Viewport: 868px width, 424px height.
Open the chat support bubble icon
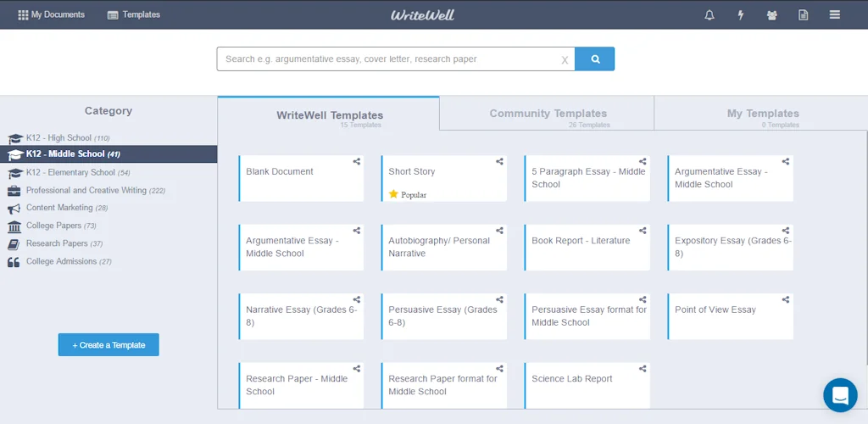[x=840, y=395]
